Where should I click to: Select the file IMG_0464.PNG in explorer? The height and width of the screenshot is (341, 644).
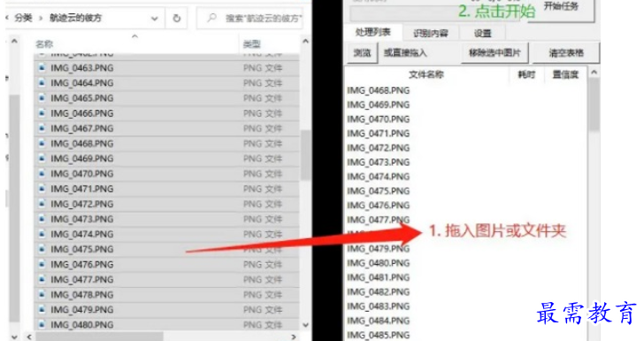pyautogui.click(x=166, y=83)
